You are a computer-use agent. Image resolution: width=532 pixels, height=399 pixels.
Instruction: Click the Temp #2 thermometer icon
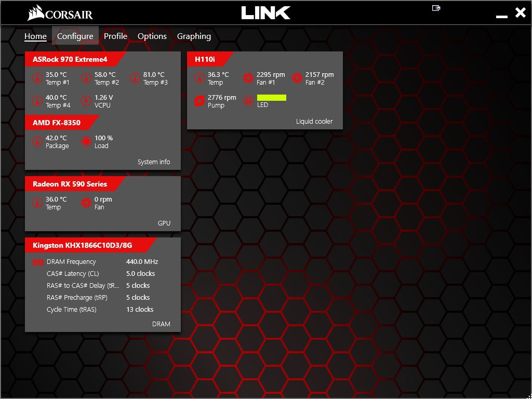click(86, 78)
